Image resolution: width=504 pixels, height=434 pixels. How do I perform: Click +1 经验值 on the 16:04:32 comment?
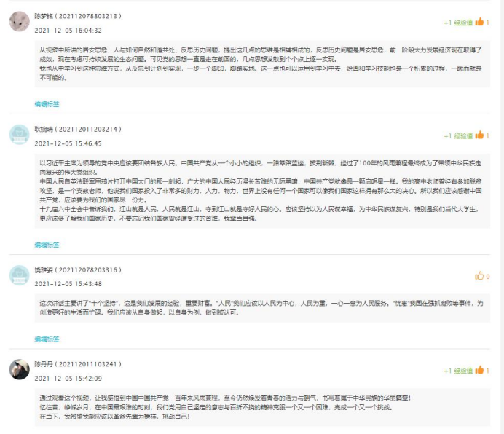click(x=458, y=23)
